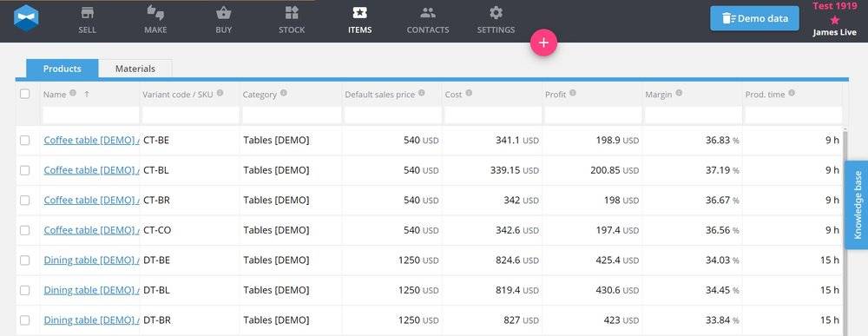Screen dimensions: 868x336
Task: Click the Profit filter input field
Action: click(594, 115)
